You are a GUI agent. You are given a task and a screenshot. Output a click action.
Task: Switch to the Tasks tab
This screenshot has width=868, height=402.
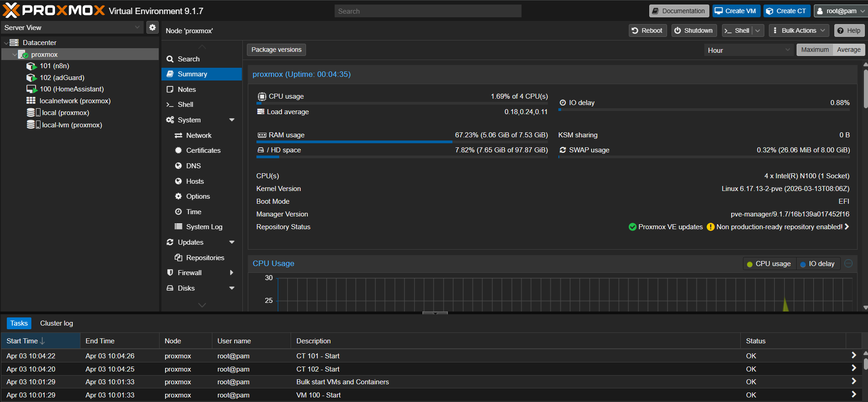coord(19,323)
